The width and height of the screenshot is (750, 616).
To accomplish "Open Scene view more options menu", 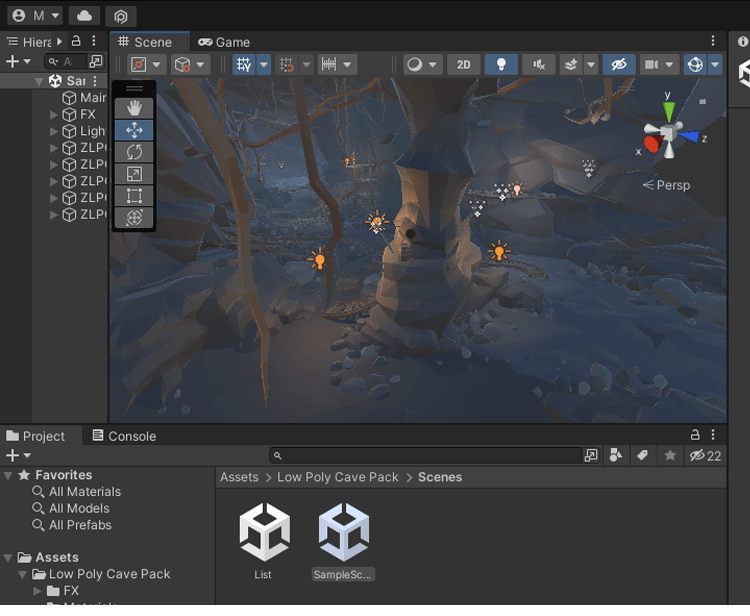I will pos(713,41).
